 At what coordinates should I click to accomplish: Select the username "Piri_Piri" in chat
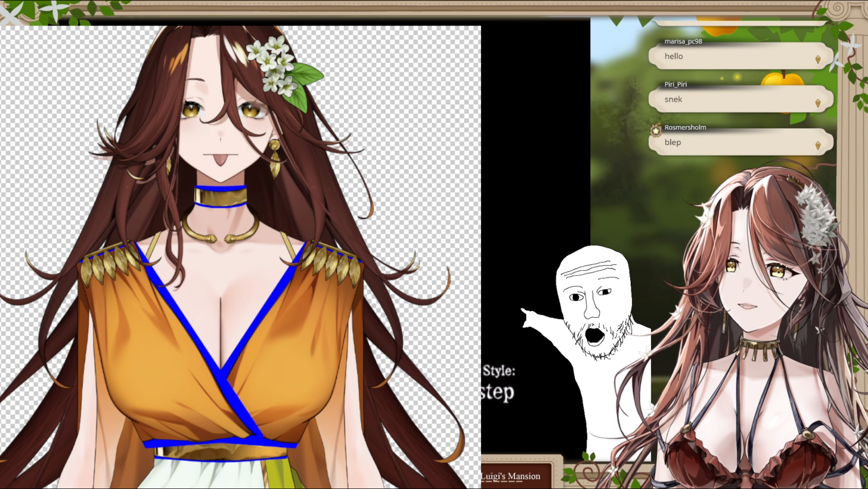point(675,85)
